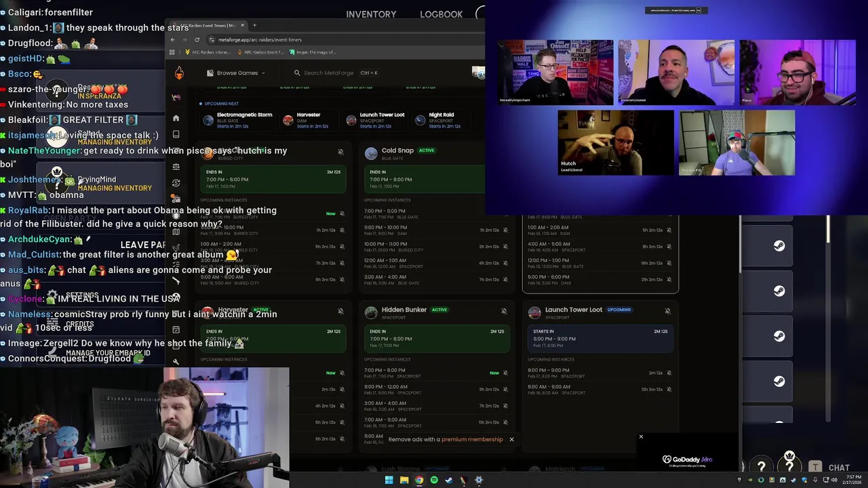Open the Home icon in MetaForge sidebar
This screenshot has height=488, width=868.
pyautogui.click(x=176, y=118)
